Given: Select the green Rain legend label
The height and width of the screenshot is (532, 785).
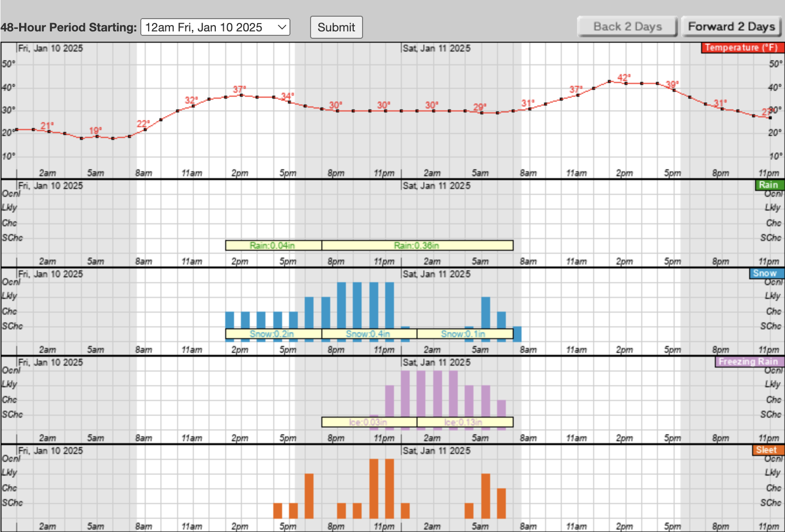Looking at the screenshot, I should click(x=768, y=185).
